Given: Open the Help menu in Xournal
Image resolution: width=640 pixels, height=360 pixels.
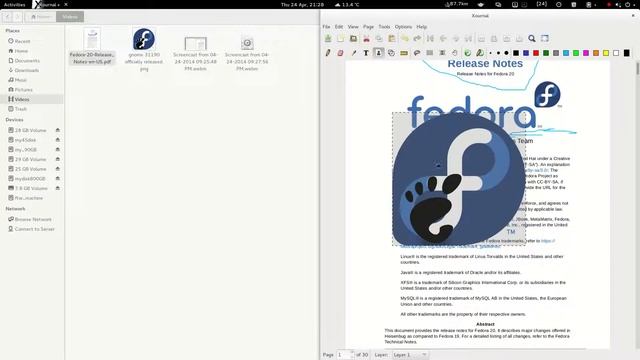Looking at the screenshot, I should pos(422,27).
